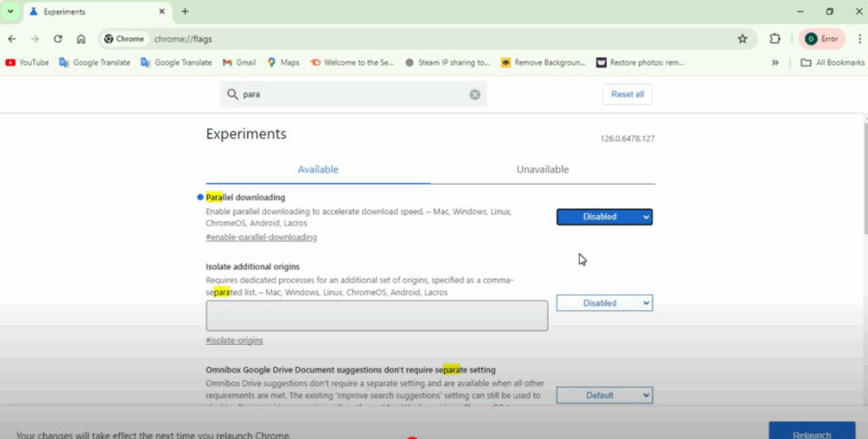Follow the #enable-parallel-downloading link

click(261, 237)
